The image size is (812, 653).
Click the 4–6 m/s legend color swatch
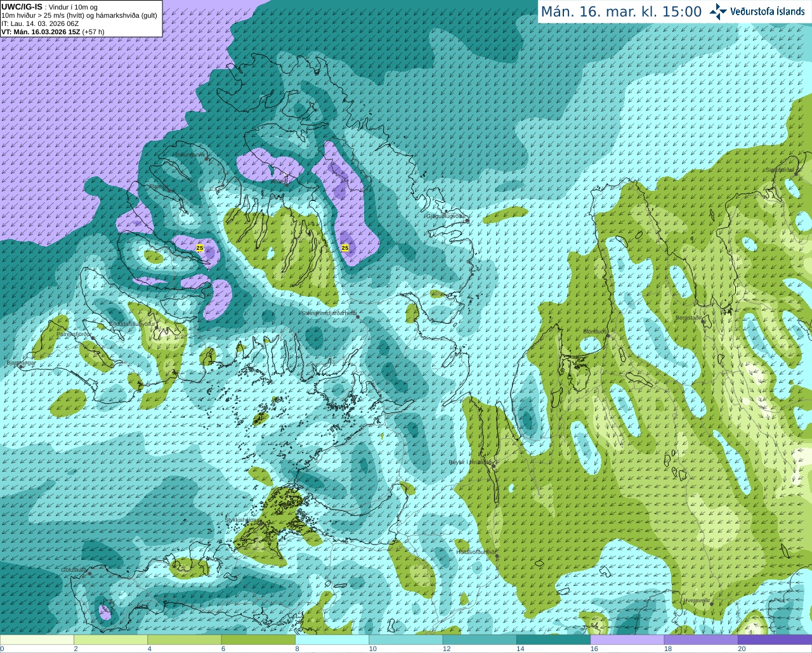click(185, 640)
